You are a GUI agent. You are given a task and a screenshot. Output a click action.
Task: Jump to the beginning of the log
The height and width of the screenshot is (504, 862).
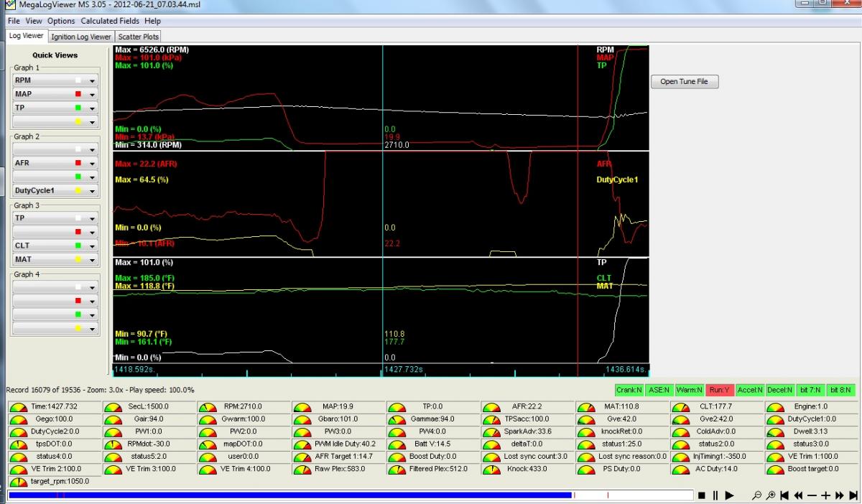click(x=784, y=495)
